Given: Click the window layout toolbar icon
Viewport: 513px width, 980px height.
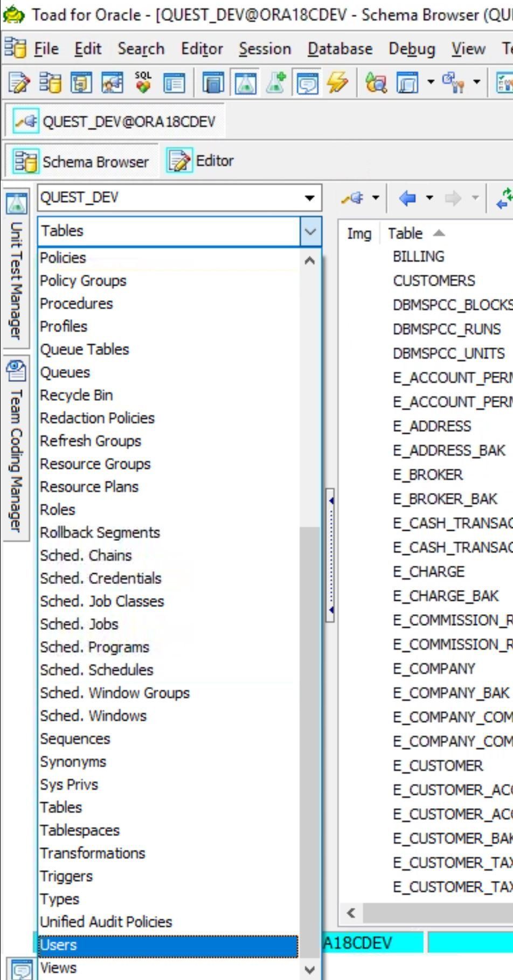Looking at the screenshot, I should coord(407,83).
